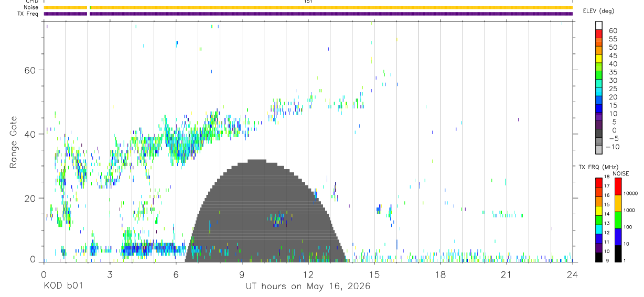Screen dimensions: 644x297
Task: Select the yellow ELEV swatch between 40 and 45
Action: tap(599, 59)
